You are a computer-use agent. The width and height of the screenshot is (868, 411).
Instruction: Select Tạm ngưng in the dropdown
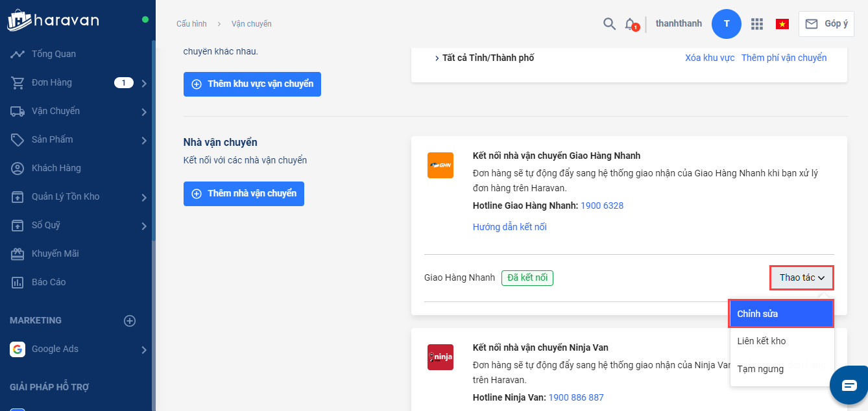(760, 369)
